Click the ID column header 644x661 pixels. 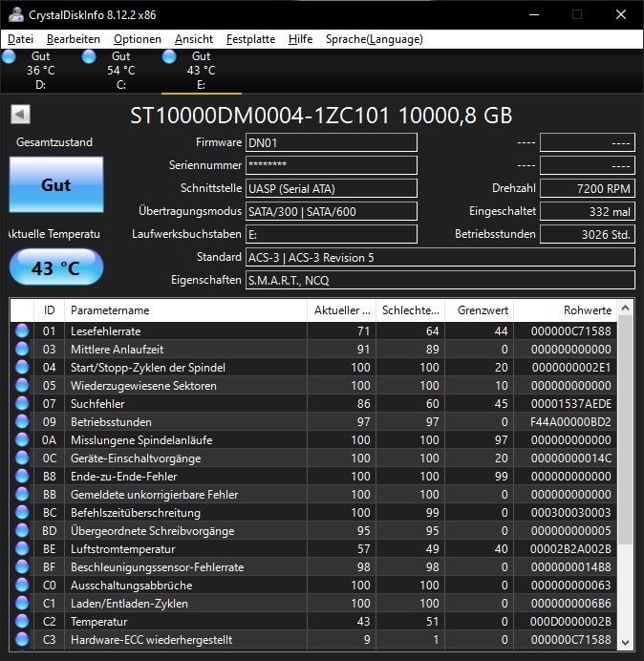click(x=49, y=310)
